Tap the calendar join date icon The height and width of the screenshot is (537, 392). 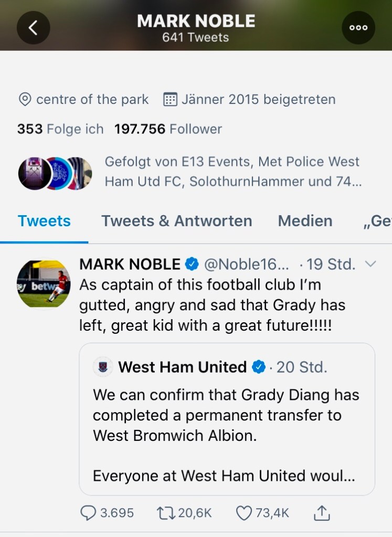170,99
